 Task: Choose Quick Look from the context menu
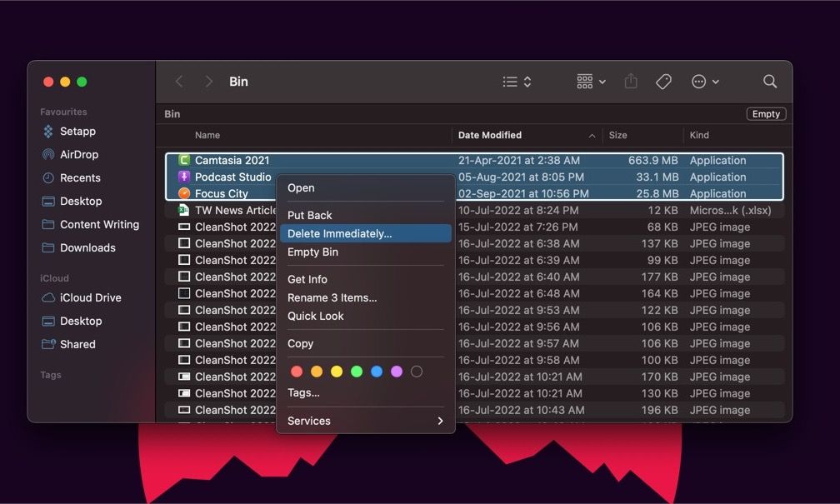pyautogui.click(x=365, y=316)
